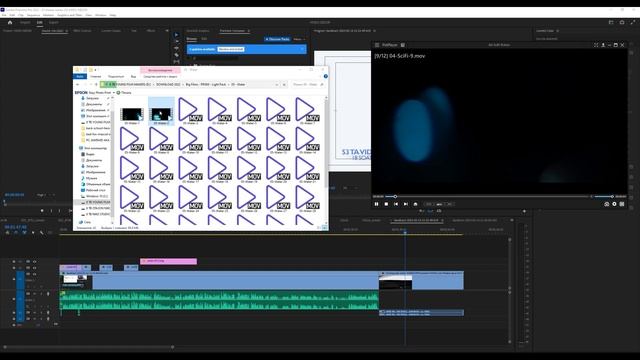Image resolution: width=640 pixels, height=360 pixels.
Task: Open the Browse tab in Essential Graphics
Action: point(191,39)
